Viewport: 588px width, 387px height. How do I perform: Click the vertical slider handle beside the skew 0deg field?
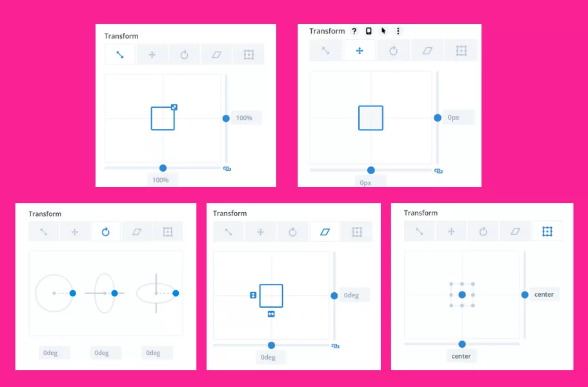tap(334, 296)
